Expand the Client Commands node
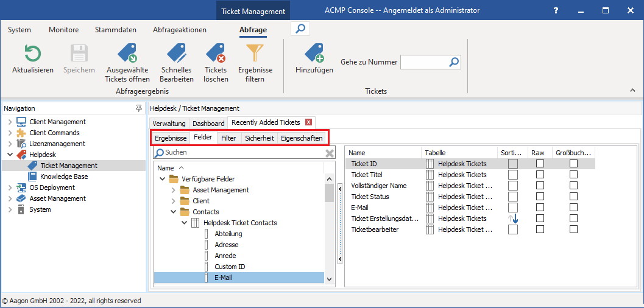The width and height of the screenshot is (644, 308). coord(10,133)
